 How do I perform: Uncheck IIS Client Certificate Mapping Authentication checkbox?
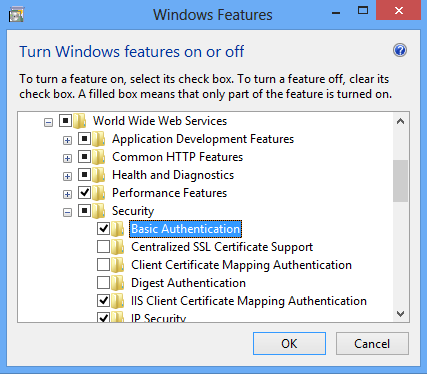103,301
